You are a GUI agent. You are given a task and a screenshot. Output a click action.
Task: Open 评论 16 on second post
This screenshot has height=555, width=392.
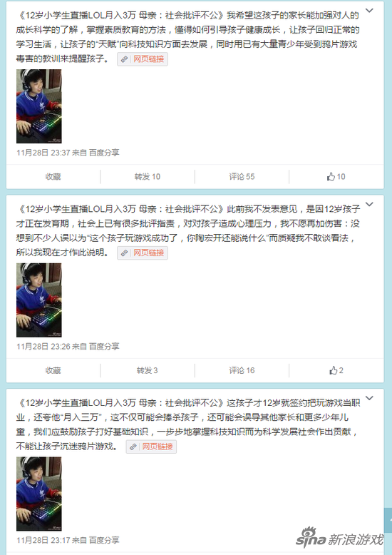tap(242, 370)
